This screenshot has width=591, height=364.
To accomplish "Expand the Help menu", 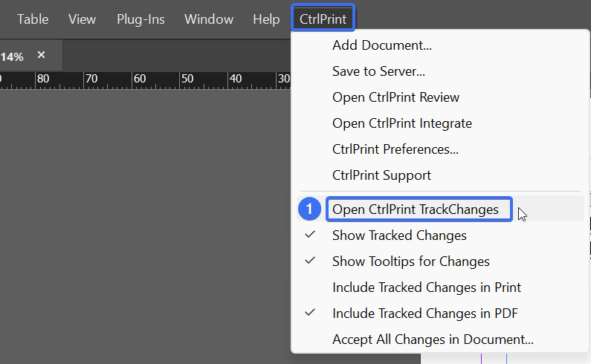I will pos(266,19).
